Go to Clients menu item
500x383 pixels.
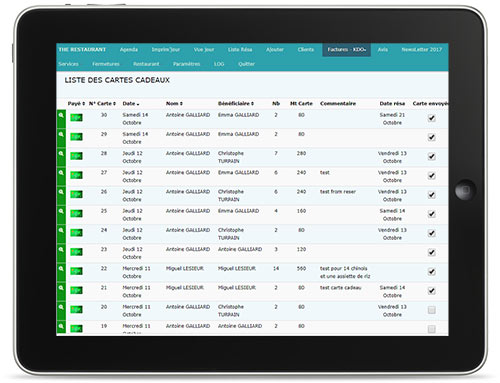pyautogui.click(x=306, y=50)
